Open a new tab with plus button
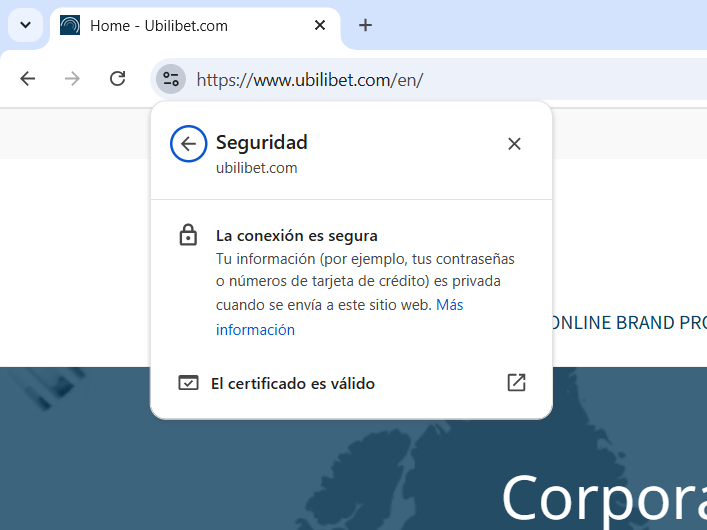 [365, 25]
